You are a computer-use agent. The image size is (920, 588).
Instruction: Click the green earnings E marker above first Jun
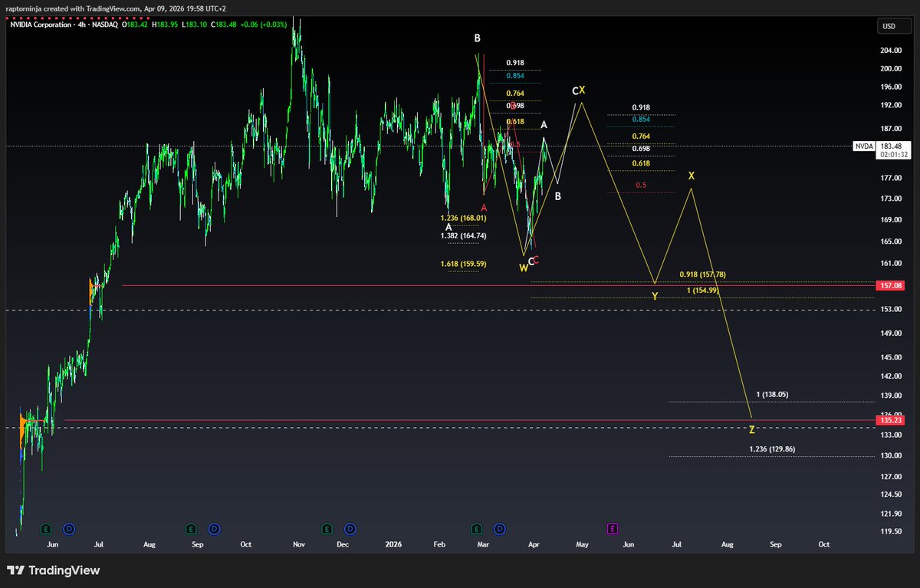46,528
